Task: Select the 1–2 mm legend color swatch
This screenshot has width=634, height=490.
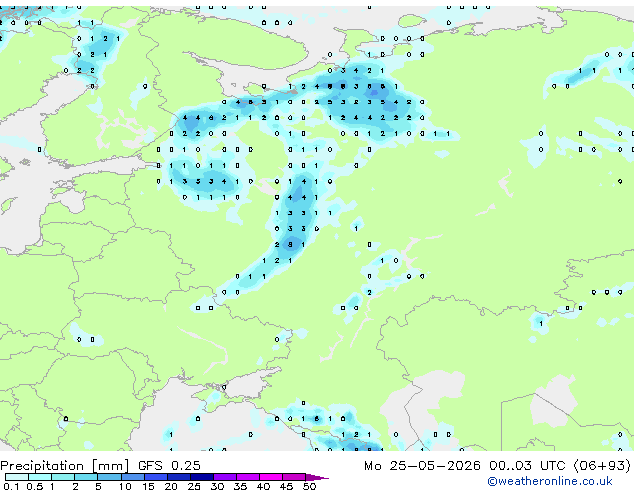Action: (63, 477)
